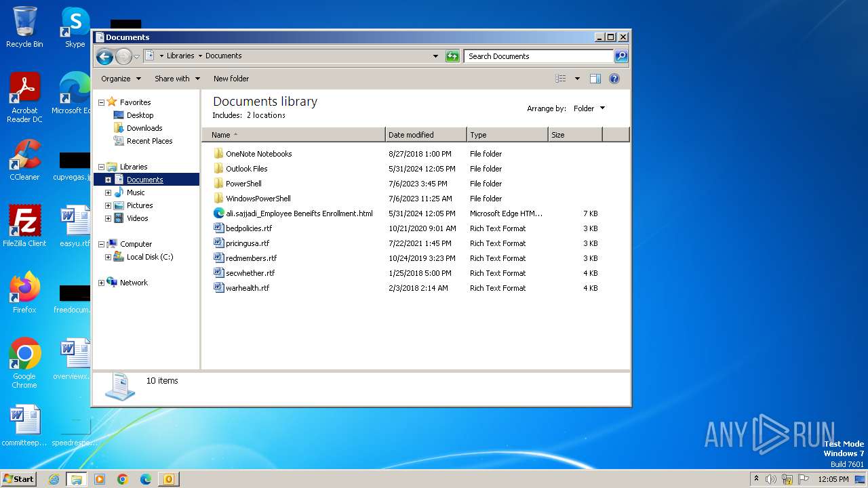Sort by the Name column header
This screenshot has width=868, height=488.
(294, 135)
